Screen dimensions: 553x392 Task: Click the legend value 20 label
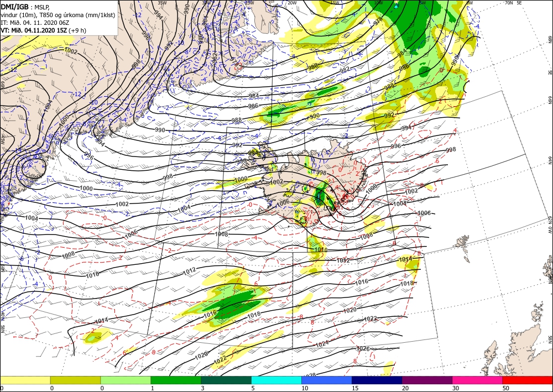pyautogui.click(x=405, y=388)
